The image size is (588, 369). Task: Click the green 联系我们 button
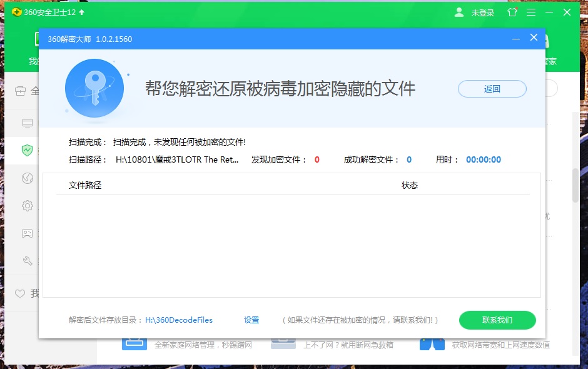pos(497,320)
